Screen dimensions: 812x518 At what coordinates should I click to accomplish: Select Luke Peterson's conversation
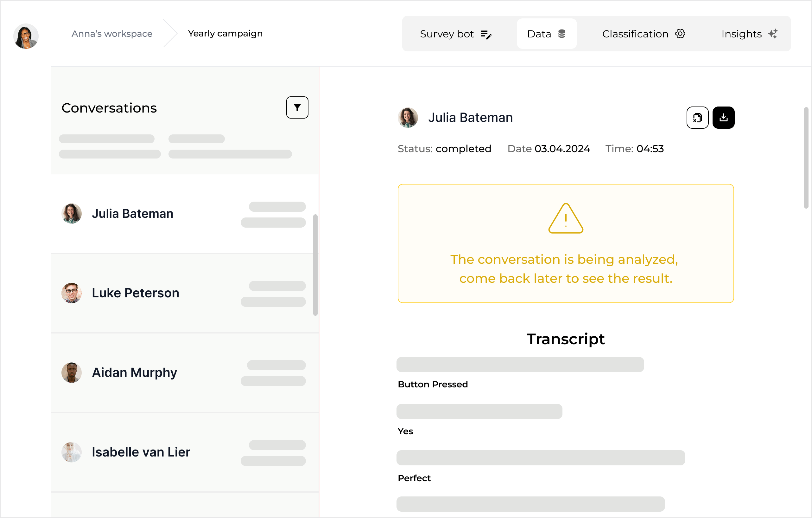(x=136, y=293)
